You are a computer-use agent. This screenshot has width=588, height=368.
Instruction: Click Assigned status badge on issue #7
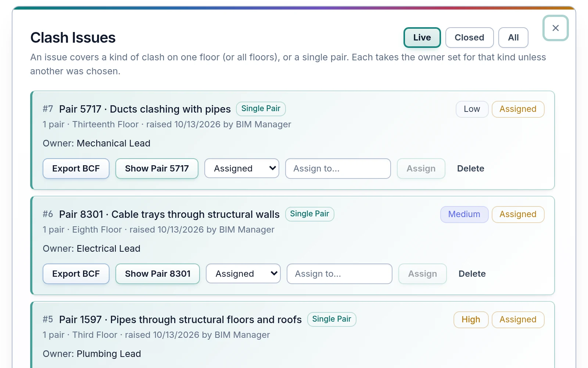coord(518,109)
